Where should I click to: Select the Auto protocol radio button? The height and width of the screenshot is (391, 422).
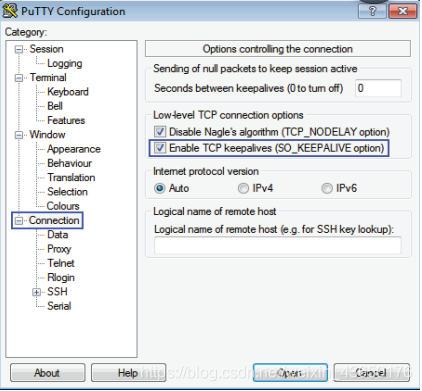160,188
